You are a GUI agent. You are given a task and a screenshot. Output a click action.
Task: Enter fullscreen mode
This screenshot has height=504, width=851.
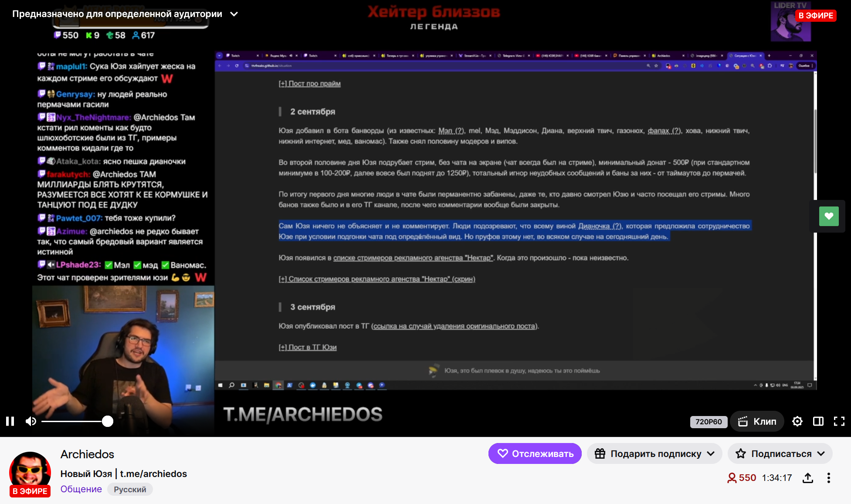(839, 421)
